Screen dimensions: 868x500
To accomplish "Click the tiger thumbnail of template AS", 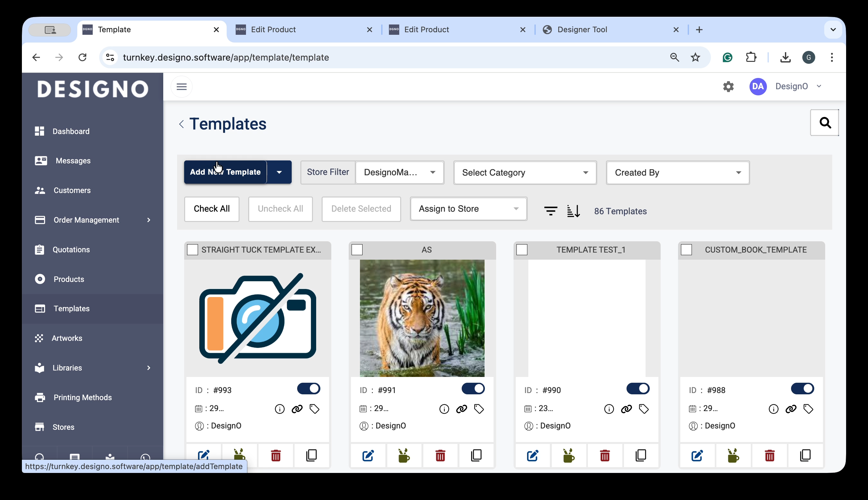I will coord(422,318).
